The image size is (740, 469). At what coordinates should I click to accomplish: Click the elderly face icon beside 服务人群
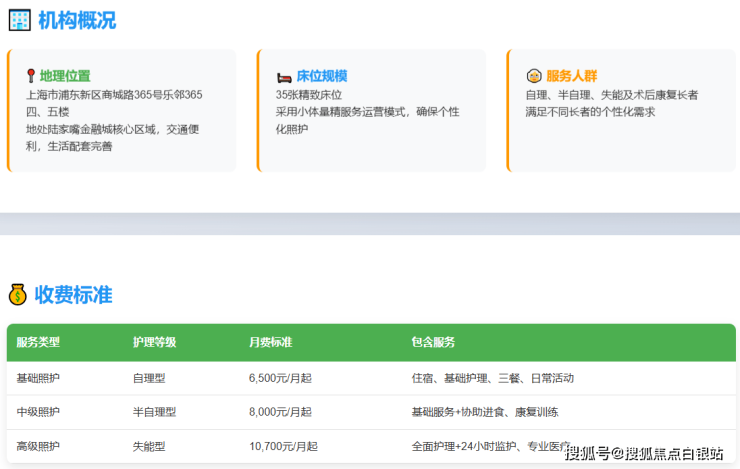(x=534, y=76)
